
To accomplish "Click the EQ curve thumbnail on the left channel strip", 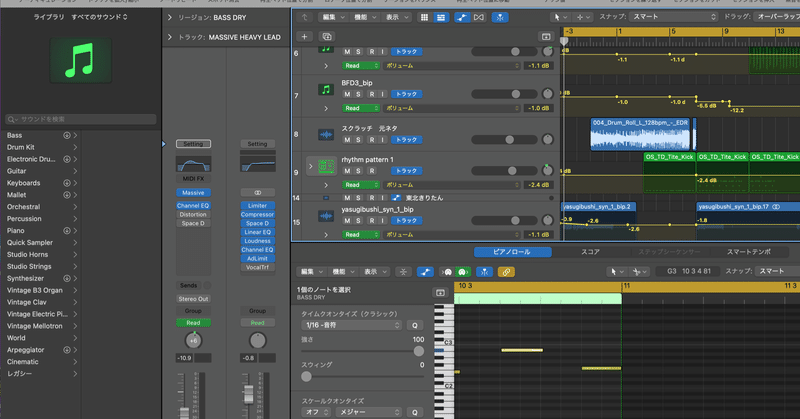I will tap(193, 164).
